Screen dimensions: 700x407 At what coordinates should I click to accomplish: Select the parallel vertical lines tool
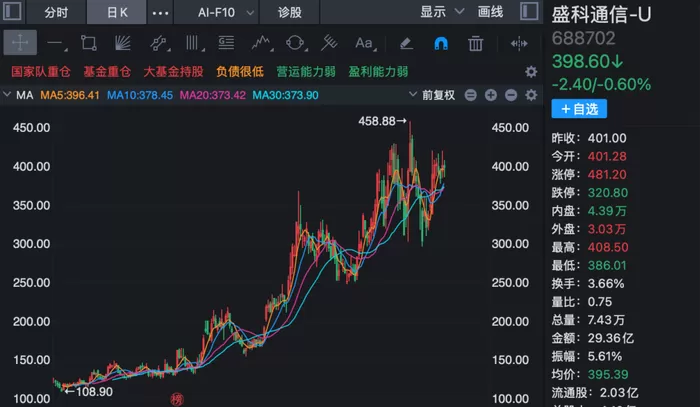point(194,43)
